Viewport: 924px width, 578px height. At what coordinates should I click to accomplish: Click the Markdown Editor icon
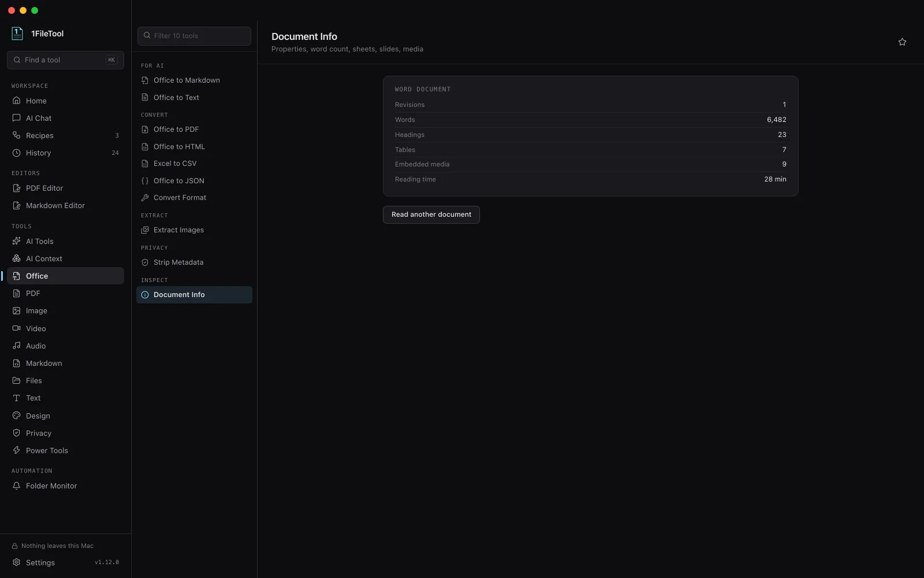17,205
